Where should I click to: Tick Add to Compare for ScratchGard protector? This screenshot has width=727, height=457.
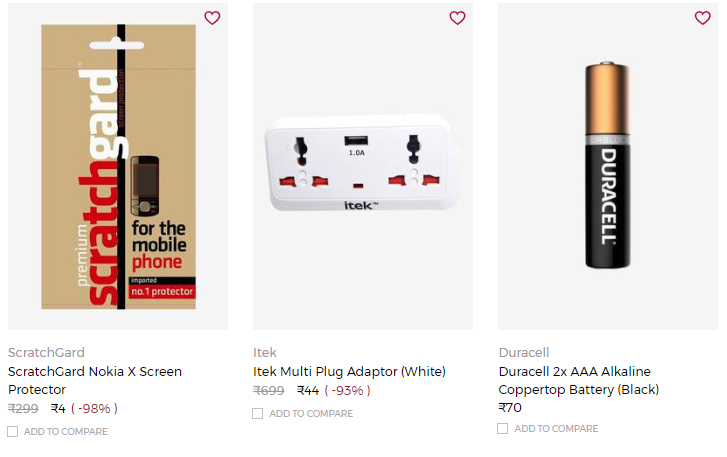[13, 432]
